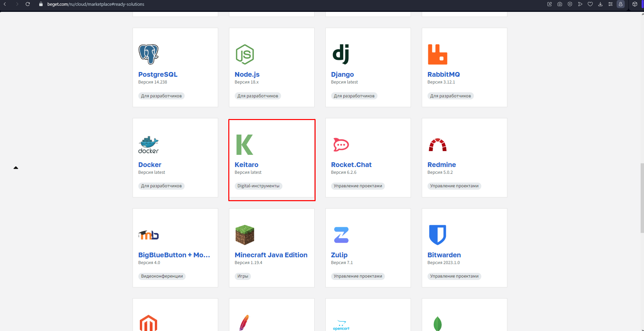Click the Node.js hexagon logo
Image resolution: width=644 pixels, height=331 pixels.
(x=245, y=54)
